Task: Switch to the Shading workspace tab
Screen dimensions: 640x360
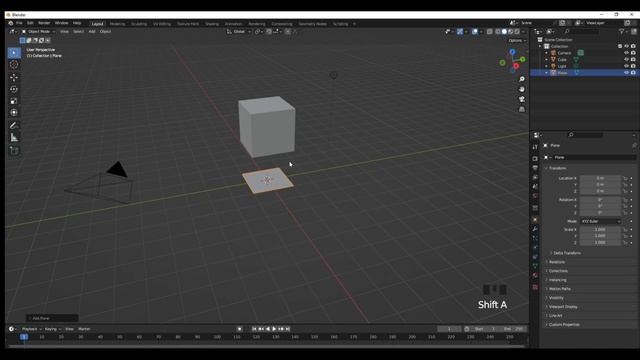Action: (212, 24)
